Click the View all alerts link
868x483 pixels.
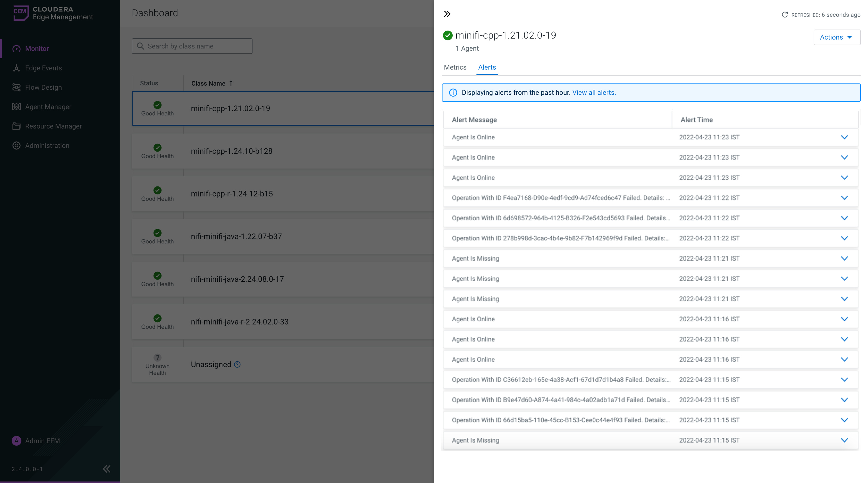tap(594, 92)
